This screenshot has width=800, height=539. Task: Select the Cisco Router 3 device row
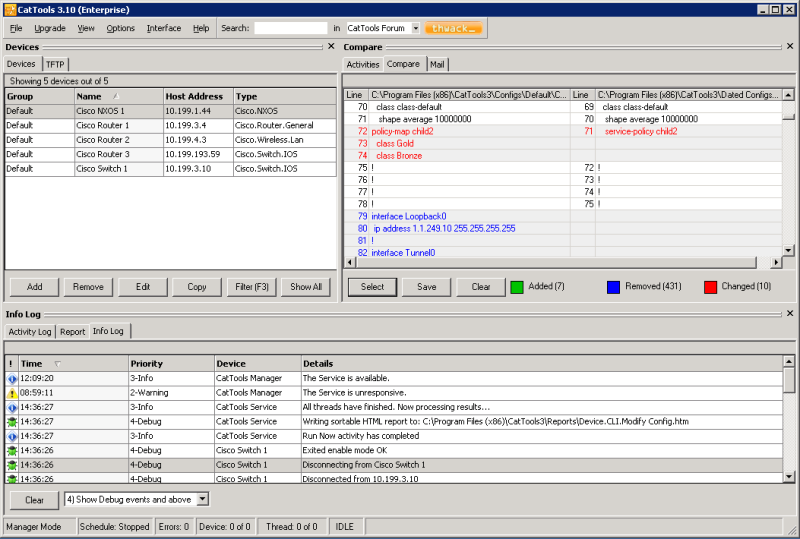pyautogui.click(x=170, y=154)
